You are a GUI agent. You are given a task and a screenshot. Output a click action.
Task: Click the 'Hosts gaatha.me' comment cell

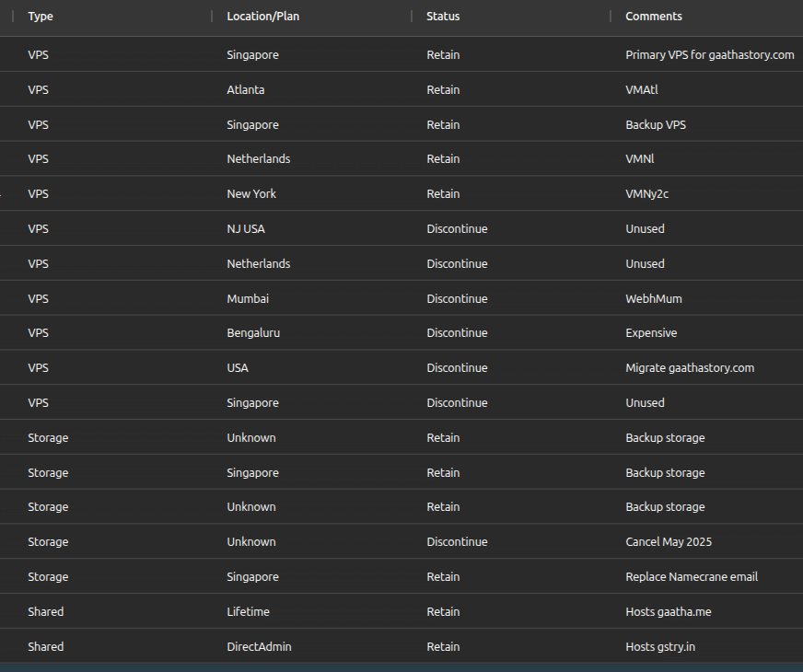(669, 611)
